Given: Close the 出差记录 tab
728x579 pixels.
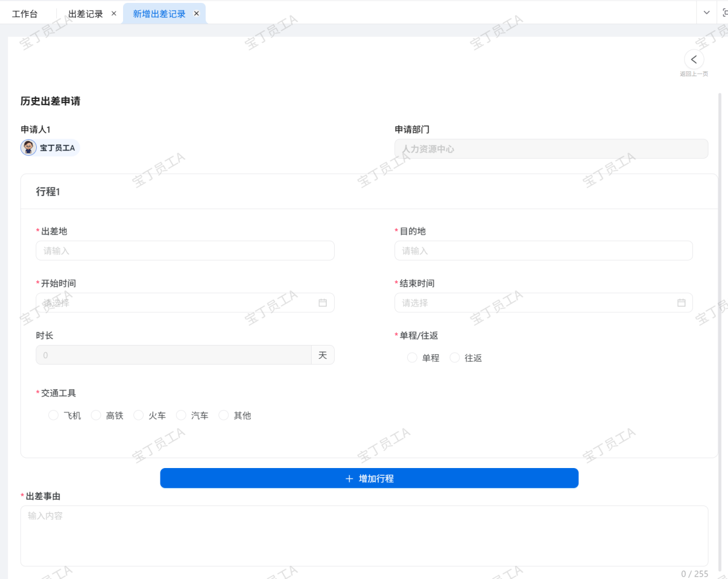Looking at the screenshot, I should click(114, 14).
